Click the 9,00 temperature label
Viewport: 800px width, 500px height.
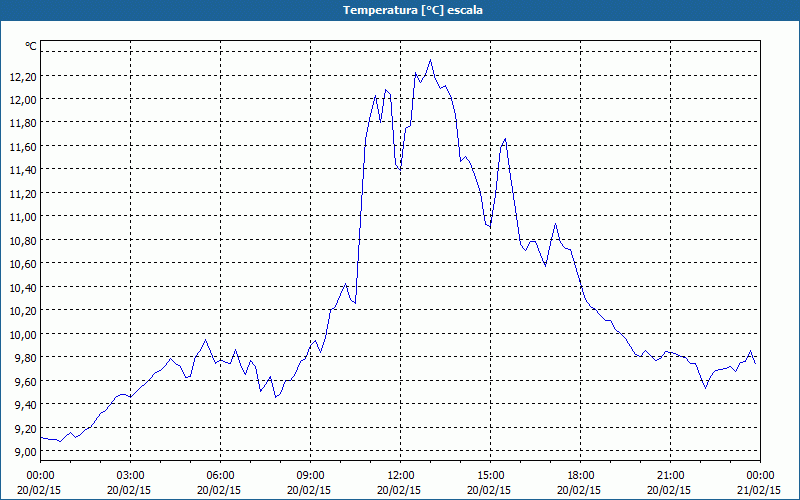click(26, 452)
